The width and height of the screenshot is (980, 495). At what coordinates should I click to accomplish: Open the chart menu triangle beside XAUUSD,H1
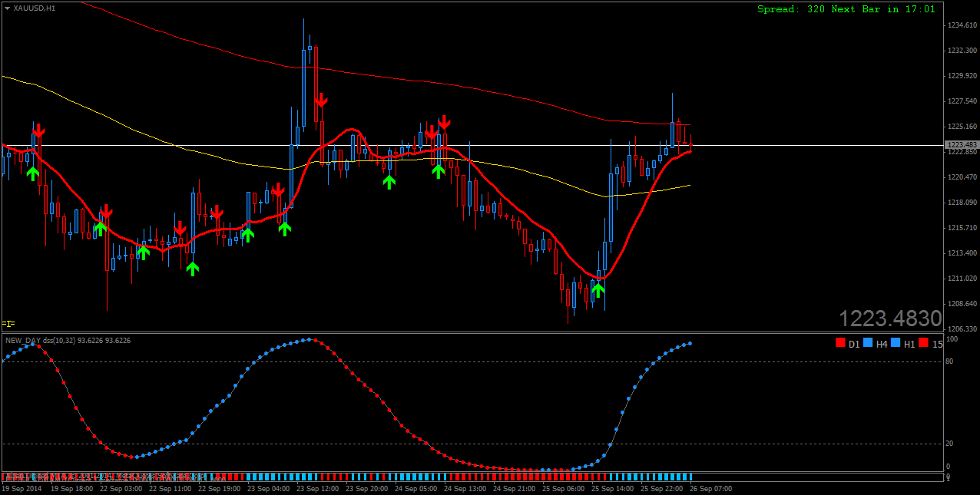point(7,8)
